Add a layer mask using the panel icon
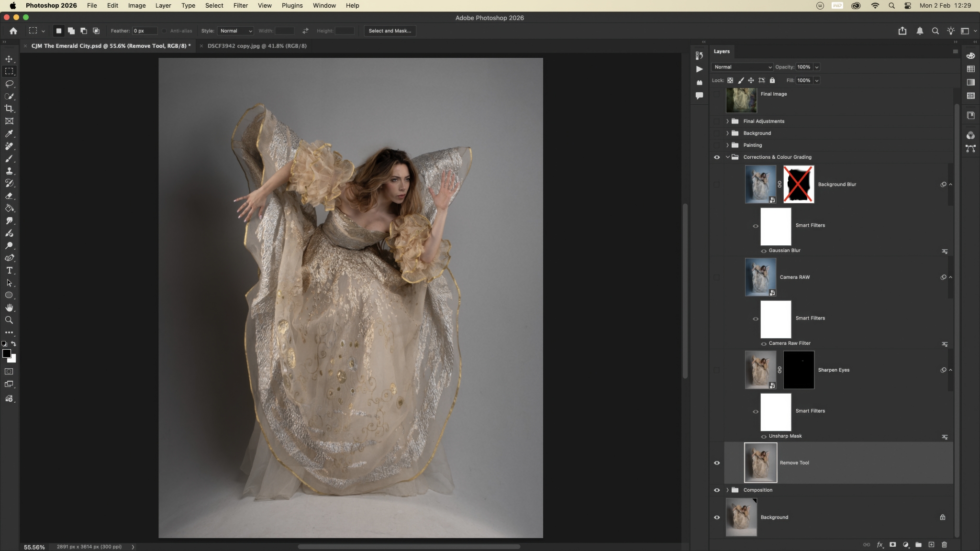Screen dimensions: 980x551 coord(892,544)
